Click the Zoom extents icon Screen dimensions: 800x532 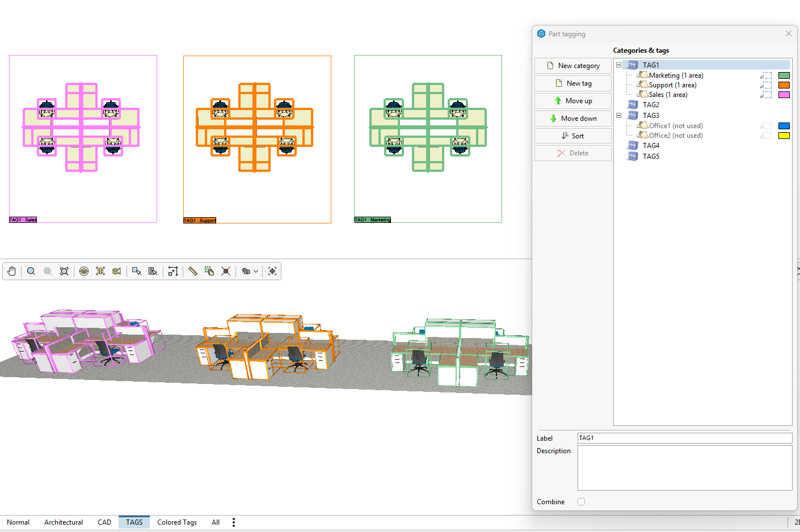64,271
